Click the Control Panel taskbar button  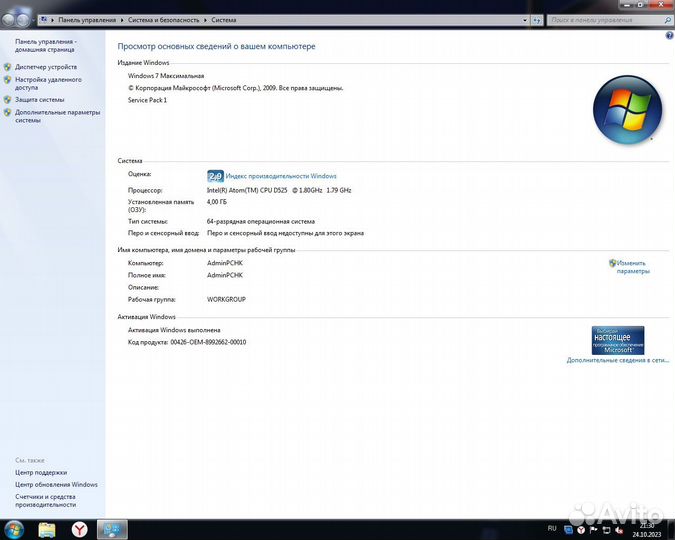pos(112,530)
